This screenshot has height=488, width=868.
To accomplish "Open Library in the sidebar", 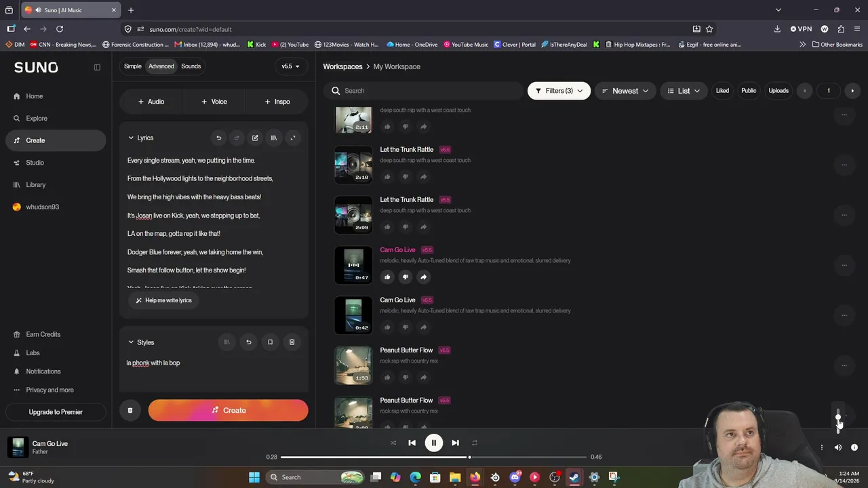I will (x=56, y=185).
